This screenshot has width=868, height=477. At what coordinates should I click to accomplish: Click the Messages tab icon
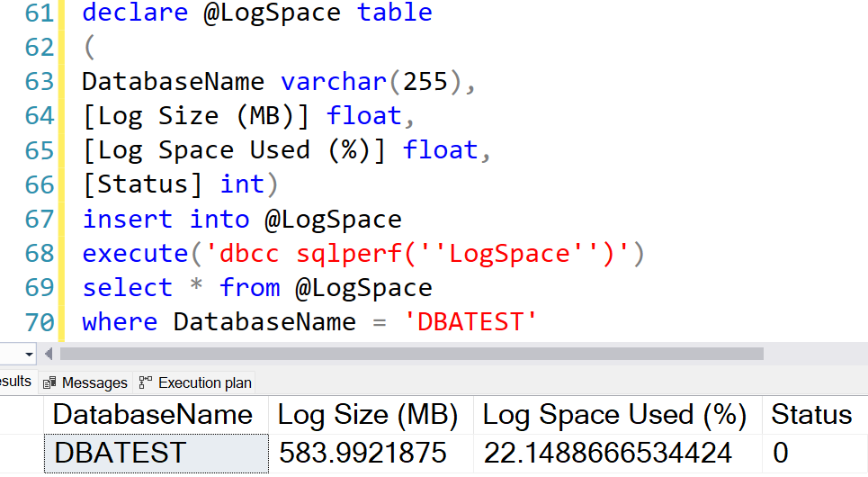tap(49, 382)
